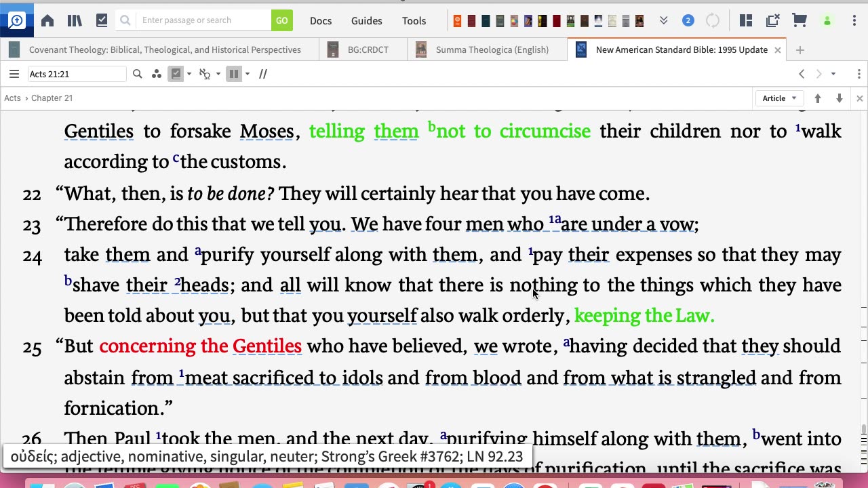The width and height of the screenshot is (868, 488).
Task: Click the Chapter 21 breadcrumb
Action: coord(52,98)
